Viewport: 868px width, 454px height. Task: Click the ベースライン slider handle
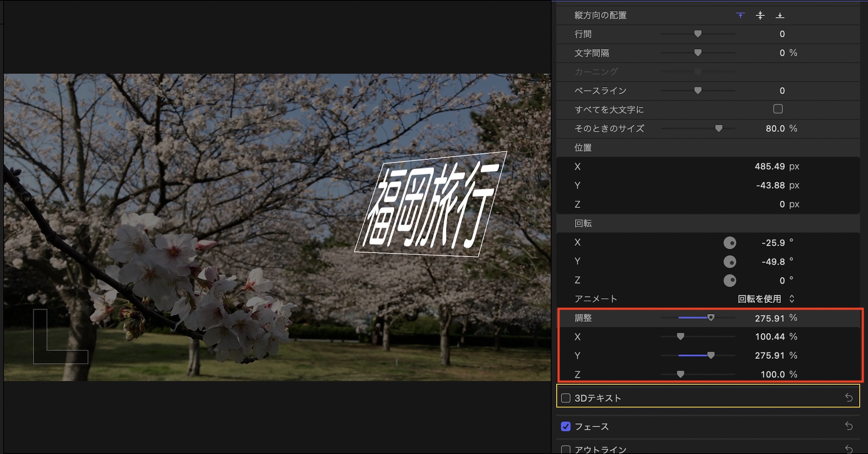pyautogui.click(x=698, y=91)
